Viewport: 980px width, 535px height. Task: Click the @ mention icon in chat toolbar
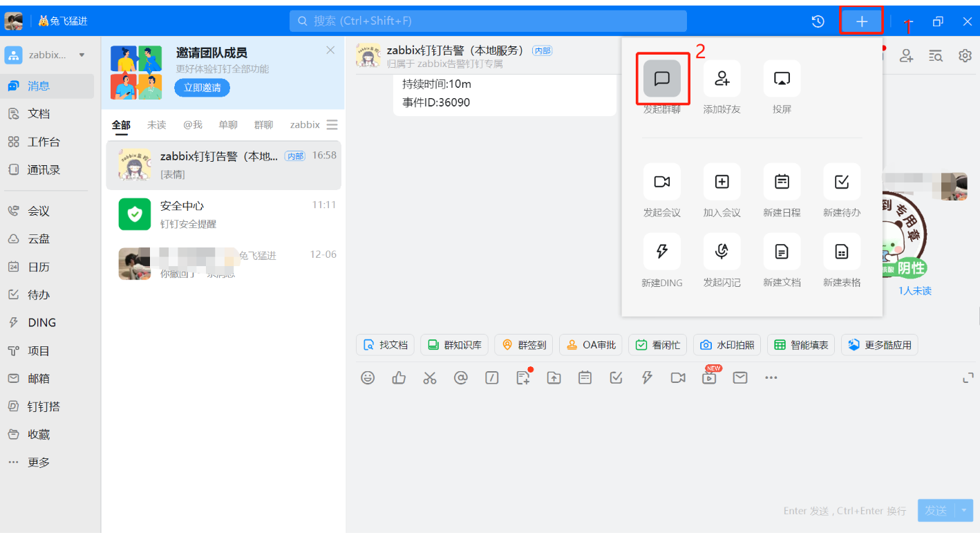(x=461, y=377)
